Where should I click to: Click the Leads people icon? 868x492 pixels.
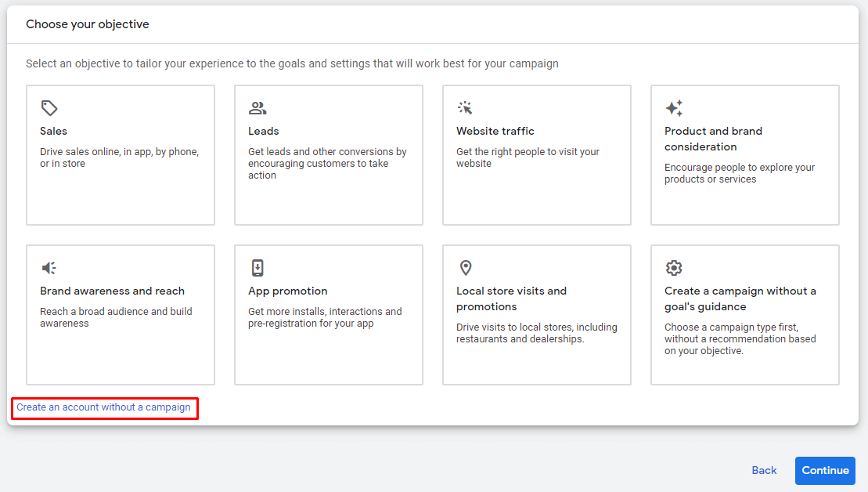coord(258,107)
